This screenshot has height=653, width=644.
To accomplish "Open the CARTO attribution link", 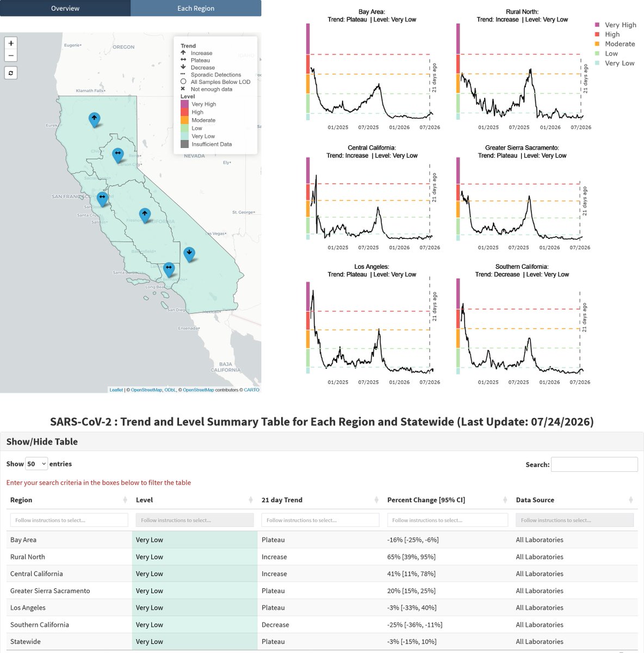I will (251, 390).
